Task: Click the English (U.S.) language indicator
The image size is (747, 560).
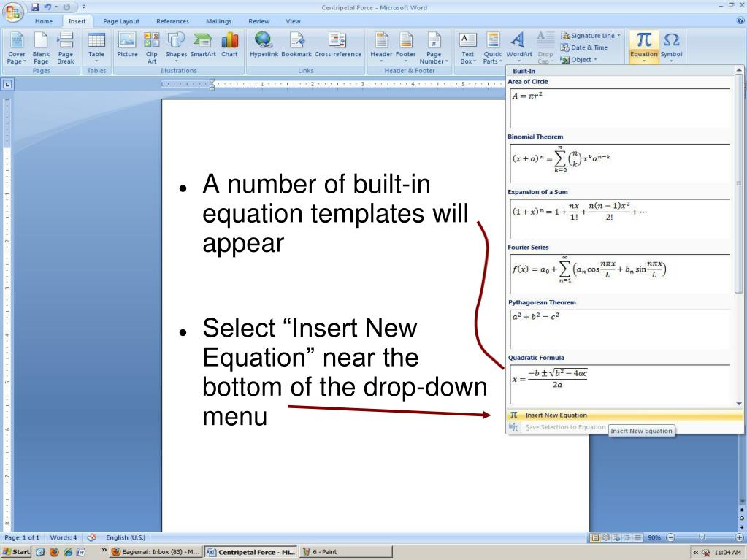Action: [126, 537]
